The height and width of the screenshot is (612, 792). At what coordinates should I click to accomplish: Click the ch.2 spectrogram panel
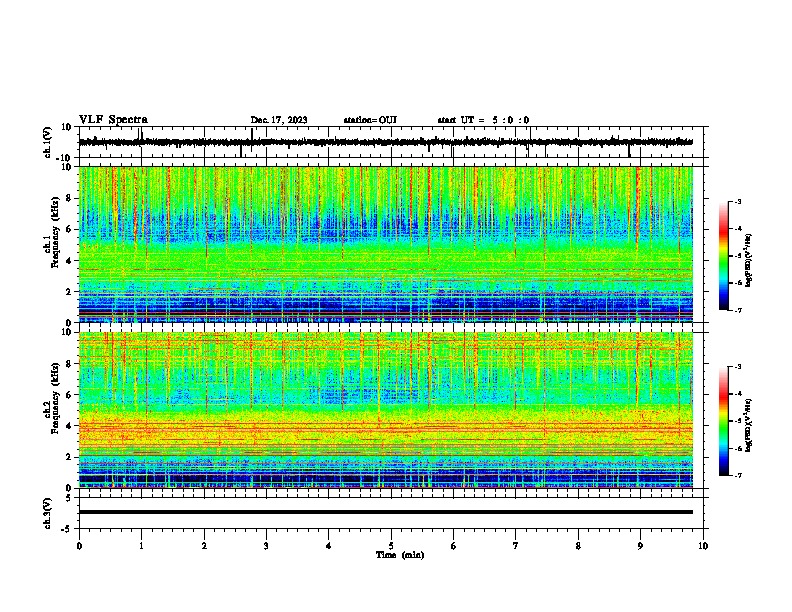click(386, 410)
